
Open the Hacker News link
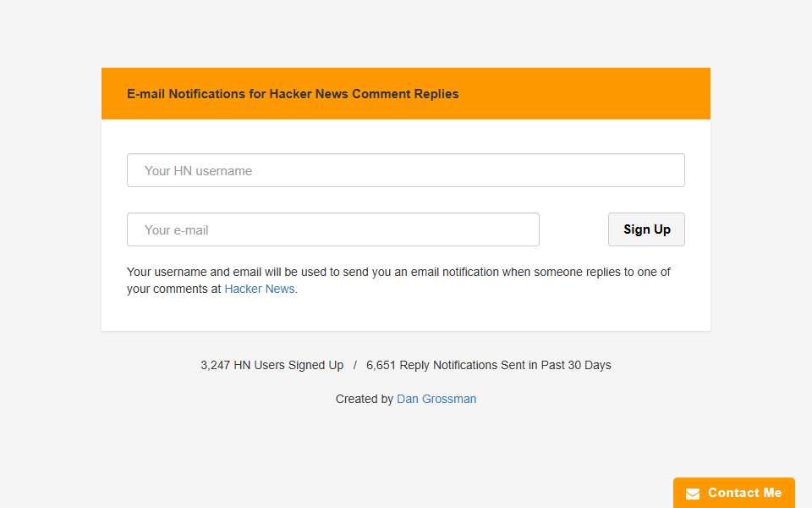pos(260,289)
